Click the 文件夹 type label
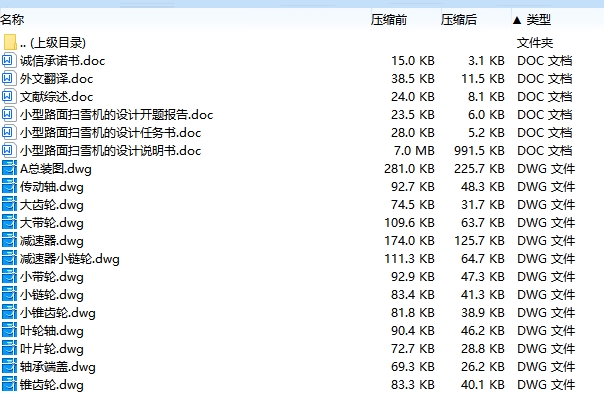Viewport: 604px width, 415px height. pos(535,42)
